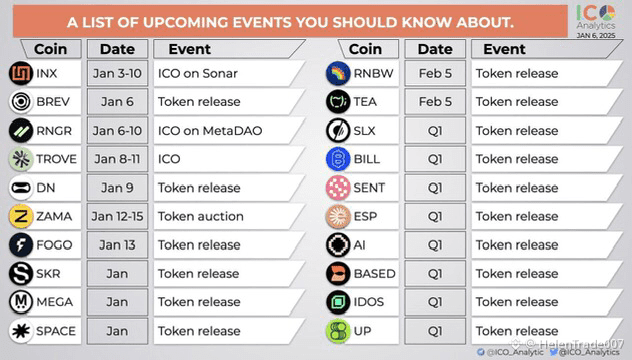The image size is (632, 360).
Task: Click the left table's Coin header
Action: coord(51,49)
